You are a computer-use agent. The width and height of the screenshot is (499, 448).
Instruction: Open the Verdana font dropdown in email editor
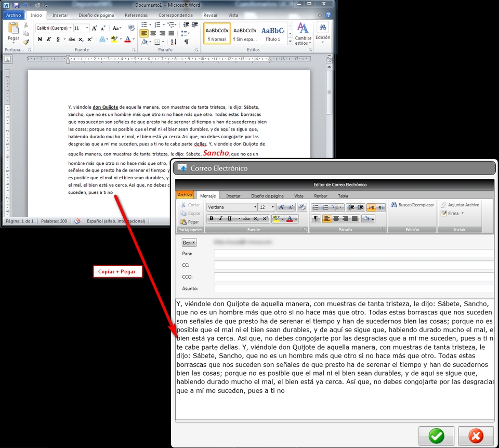coord(255,207)
